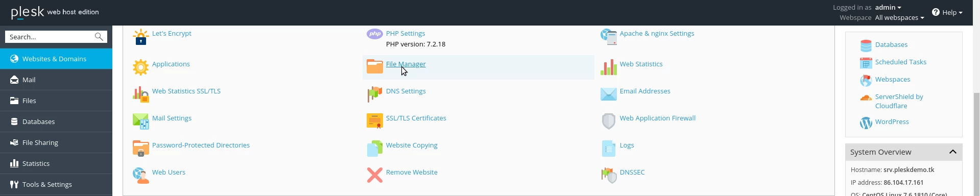980x196 pixels.
Task: Open Databases in the sidebar
Action: (56, 121)
